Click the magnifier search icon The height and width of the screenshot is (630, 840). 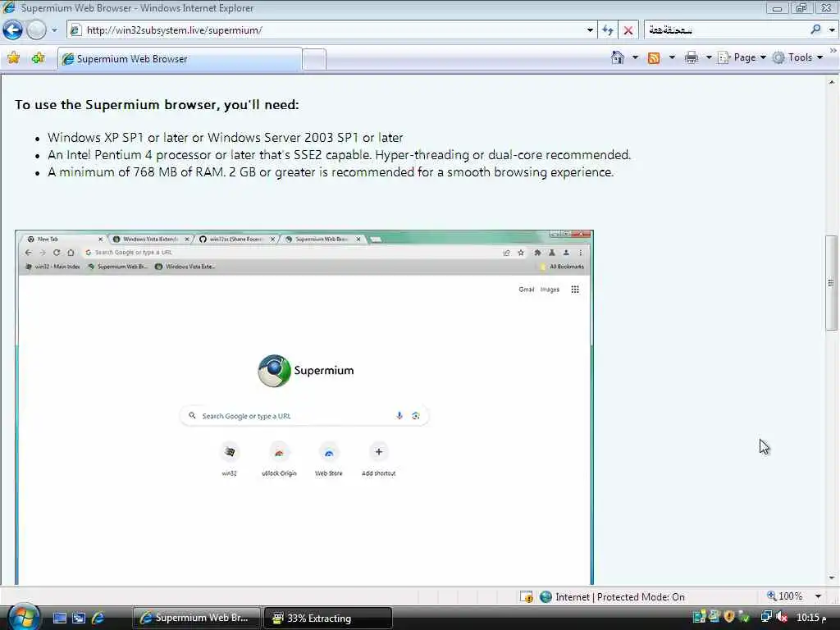click(x=815, y=30)
